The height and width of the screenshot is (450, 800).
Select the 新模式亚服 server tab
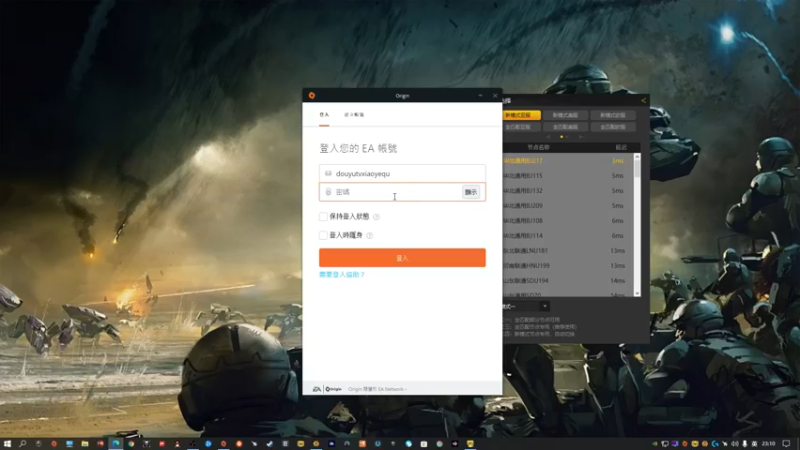point(521,115)
